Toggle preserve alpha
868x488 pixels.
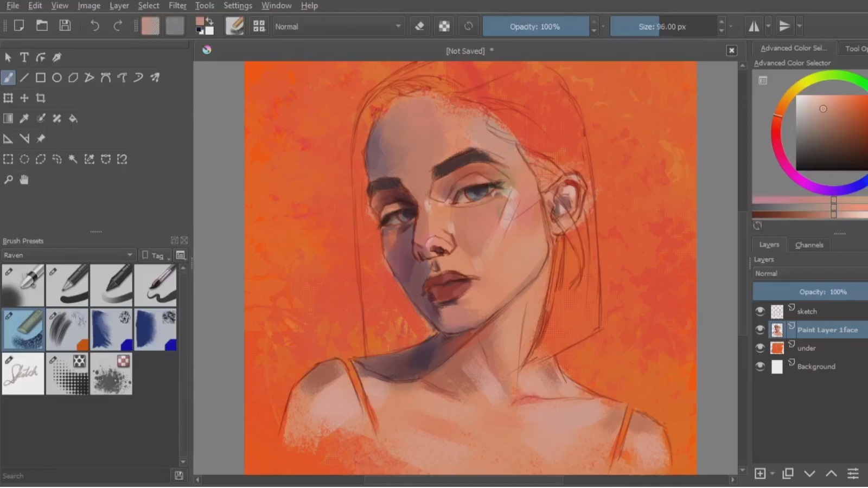click(444, 26)
